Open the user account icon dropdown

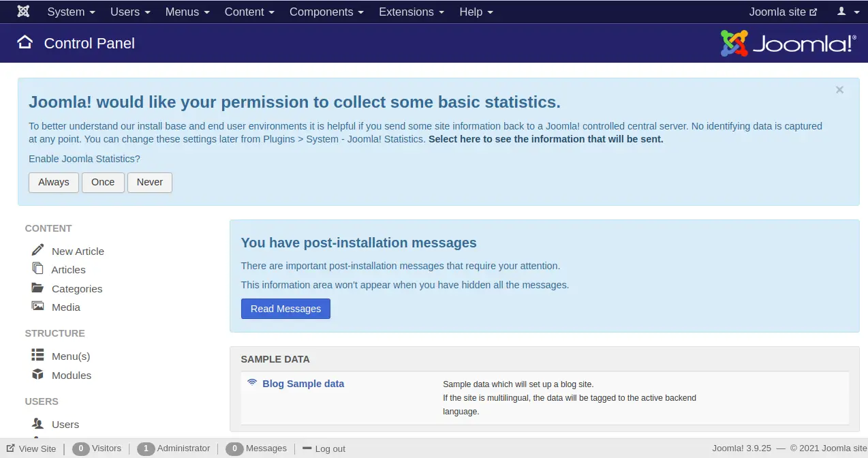click(848, 12)
